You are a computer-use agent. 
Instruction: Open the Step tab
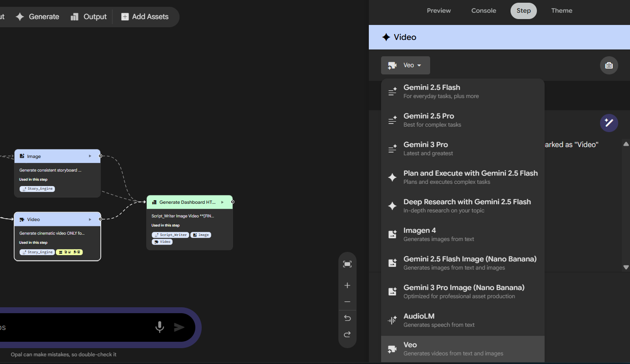point(523,10)
